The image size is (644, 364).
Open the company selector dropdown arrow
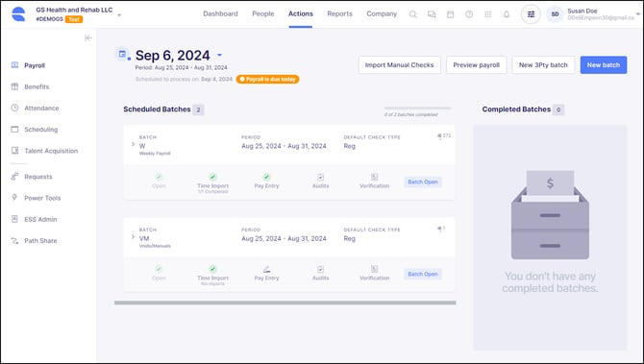(x=119, y=15)
